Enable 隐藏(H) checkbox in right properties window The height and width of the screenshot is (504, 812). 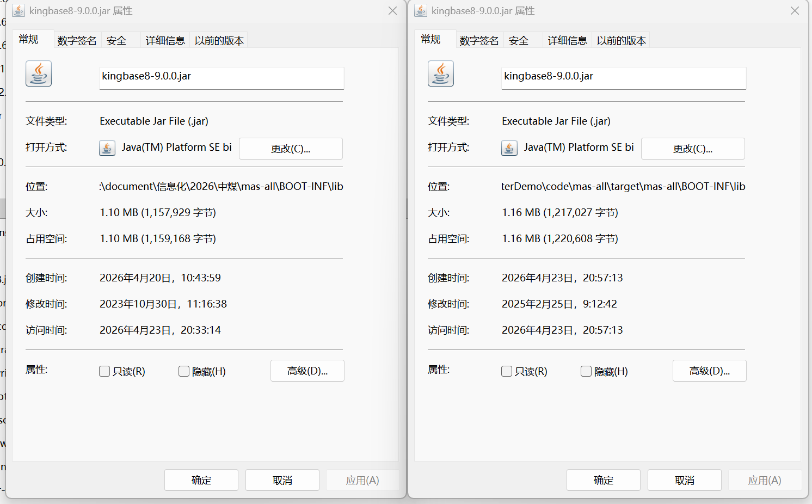point(586,371)
